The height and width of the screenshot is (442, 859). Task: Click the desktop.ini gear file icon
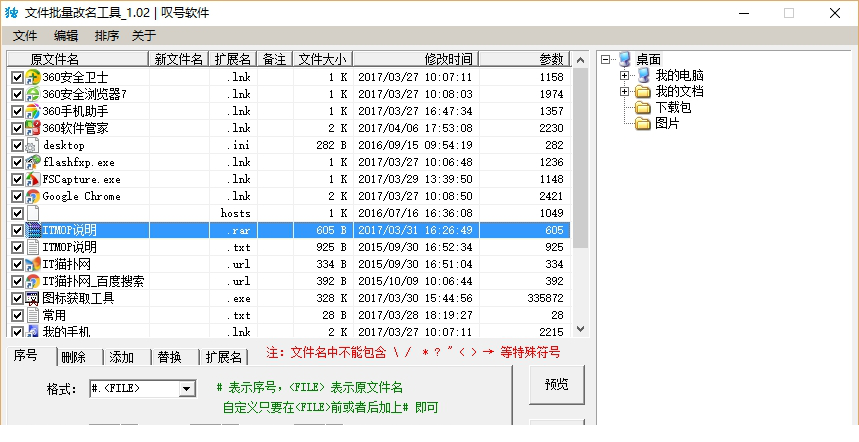(33, 145)
